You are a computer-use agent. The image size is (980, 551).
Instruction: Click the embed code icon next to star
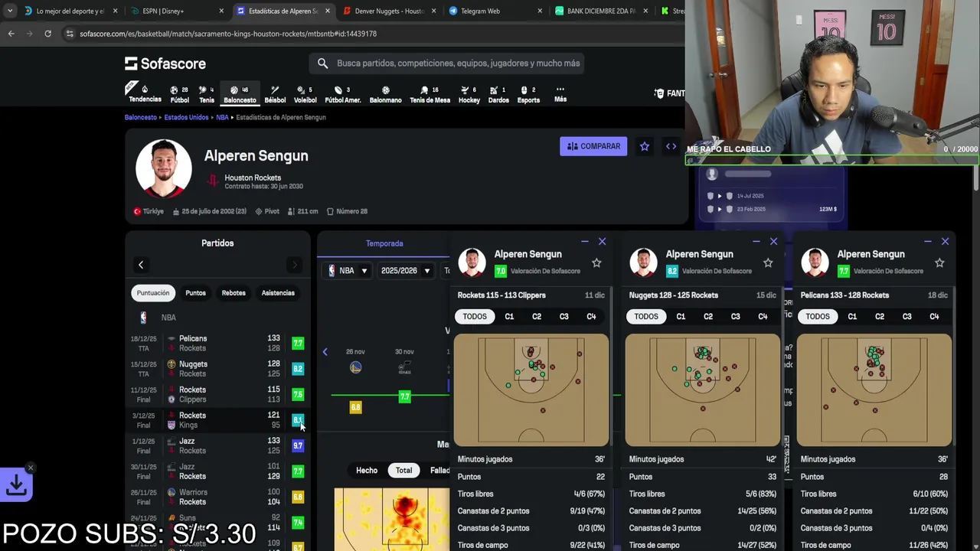click(x=671, y=146)
